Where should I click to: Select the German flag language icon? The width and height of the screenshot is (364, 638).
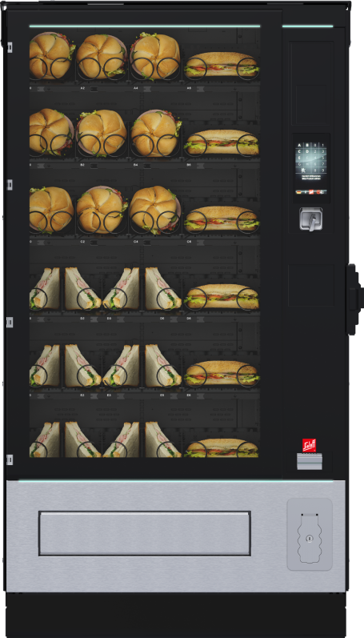(299, 192)
